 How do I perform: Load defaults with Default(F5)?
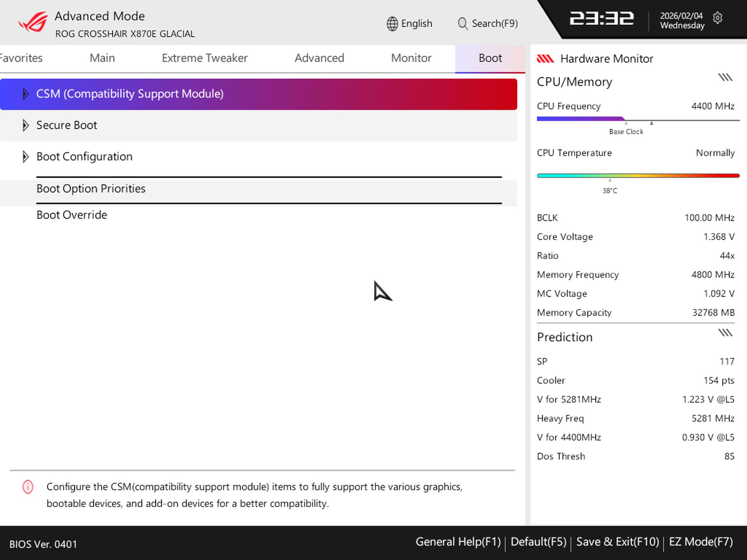coord(538,541)
